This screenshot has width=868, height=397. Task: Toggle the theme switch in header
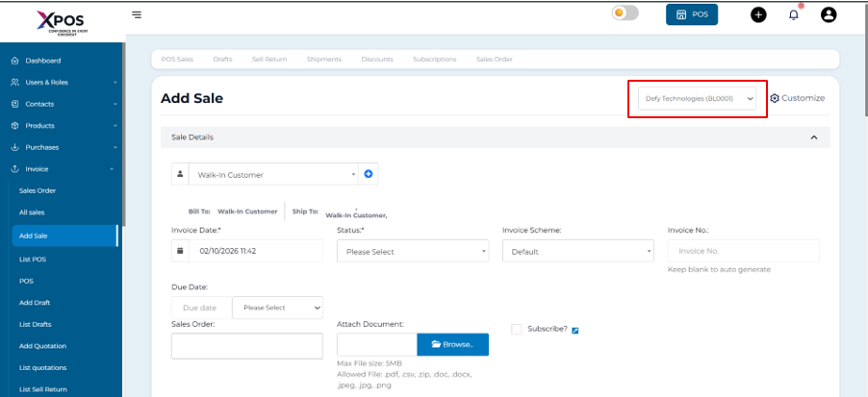coord(625,13)
